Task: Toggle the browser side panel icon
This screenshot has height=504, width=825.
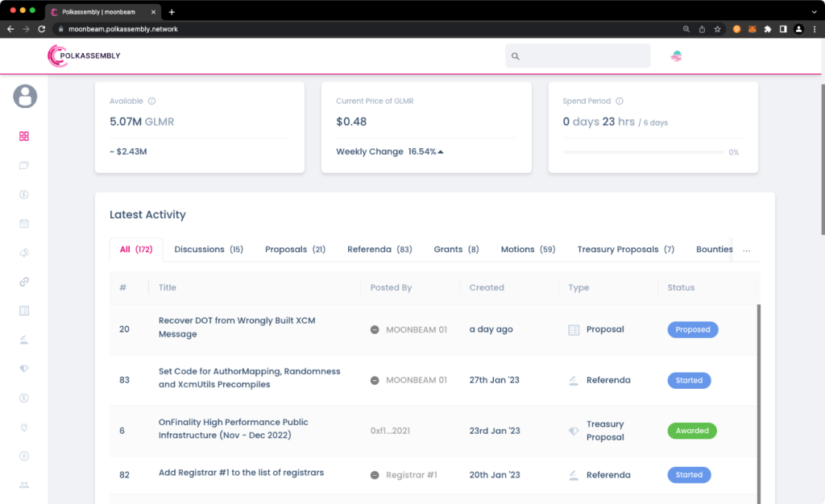Action: (783, 30)
